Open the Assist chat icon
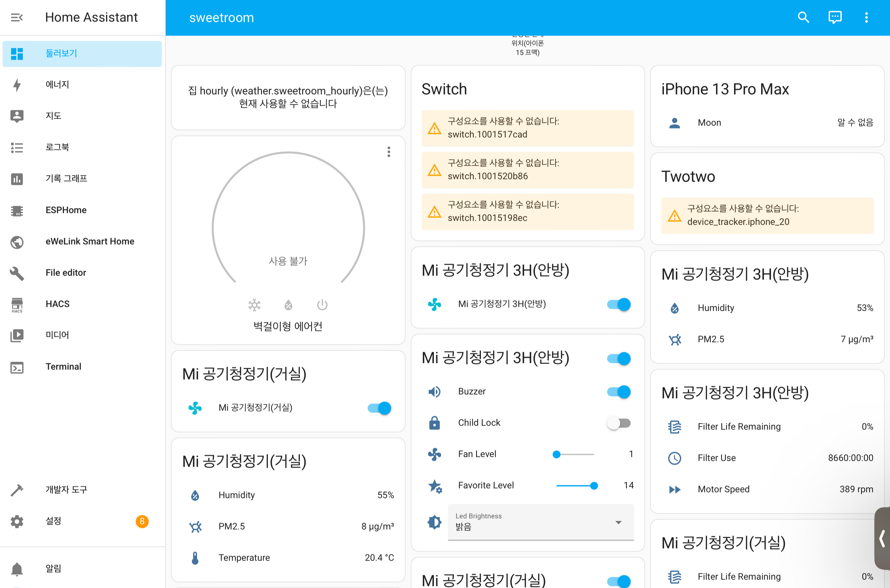890x588 pixels. (835, 17)
